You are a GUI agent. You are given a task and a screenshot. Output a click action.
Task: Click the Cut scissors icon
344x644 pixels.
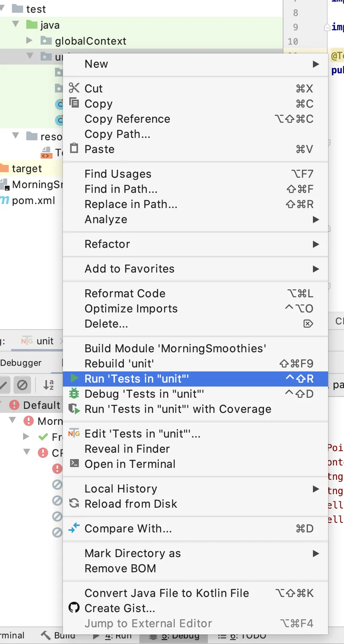pyautogui.click(x=74, y=88)
